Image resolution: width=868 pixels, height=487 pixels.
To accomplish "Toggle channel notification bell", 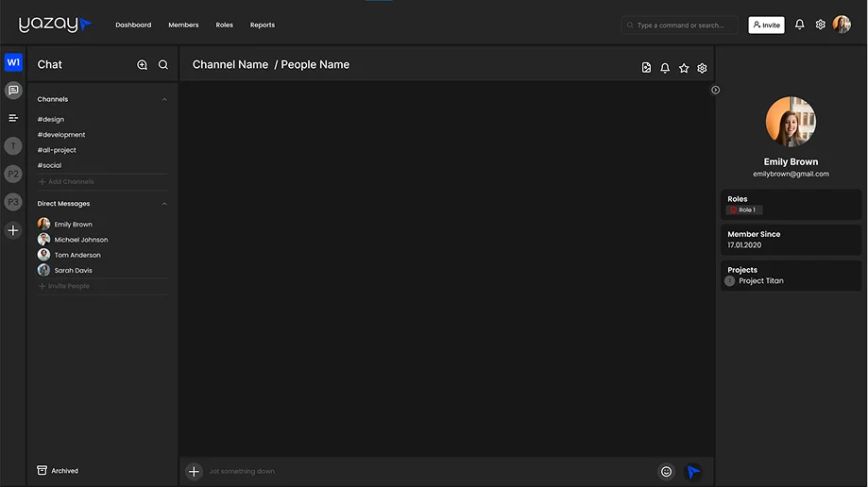I will pyautogui.click(x=665, y=68).
